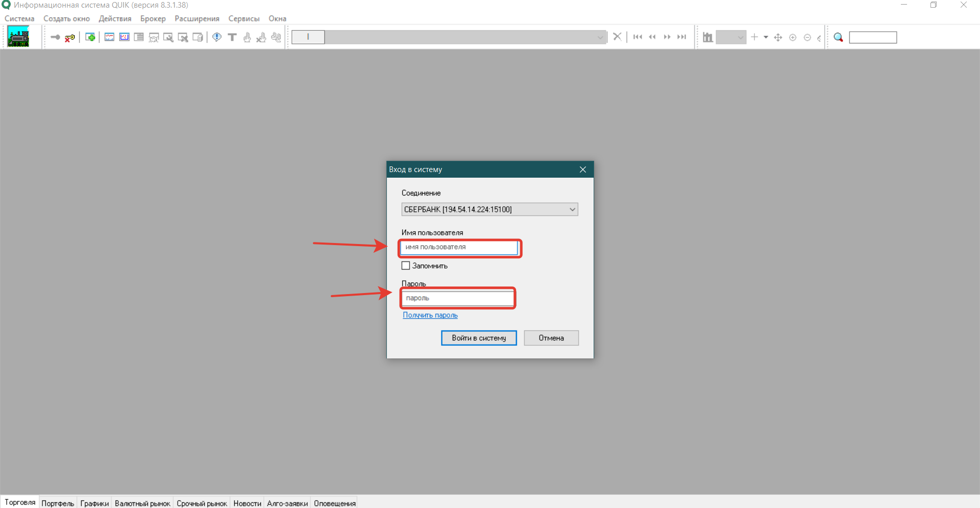Image resolution: width=980 pixels, height=508 pixels.
Task: Click the Пароль input field
Action: click(x=457, y=298)
